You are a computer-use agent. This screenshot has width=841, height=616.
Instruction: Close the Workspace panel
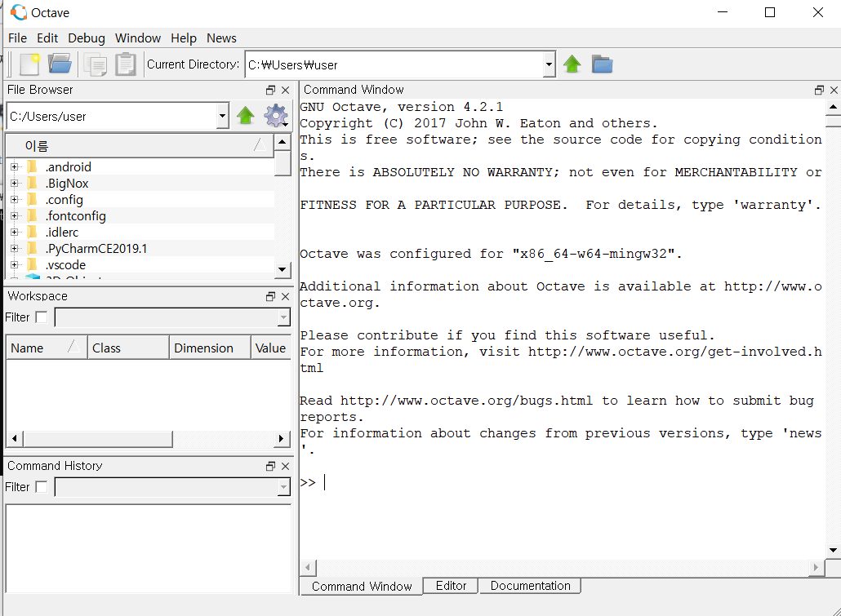[285, 296]
